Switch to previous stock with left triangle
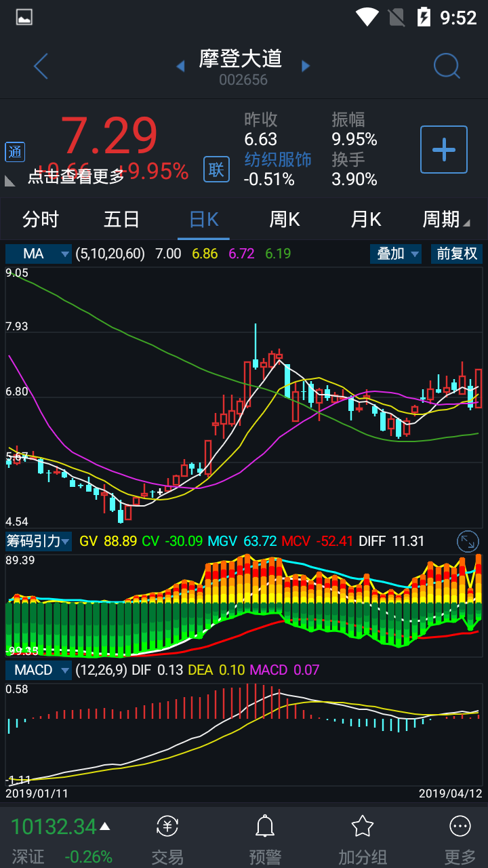The image size is (488, 868). coord(180,66)
